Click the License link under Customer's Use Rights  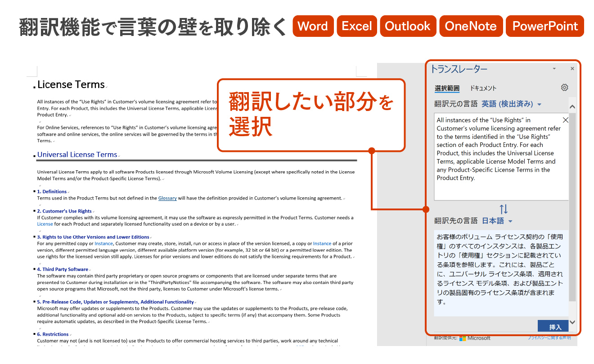click(x=45, y=224)
